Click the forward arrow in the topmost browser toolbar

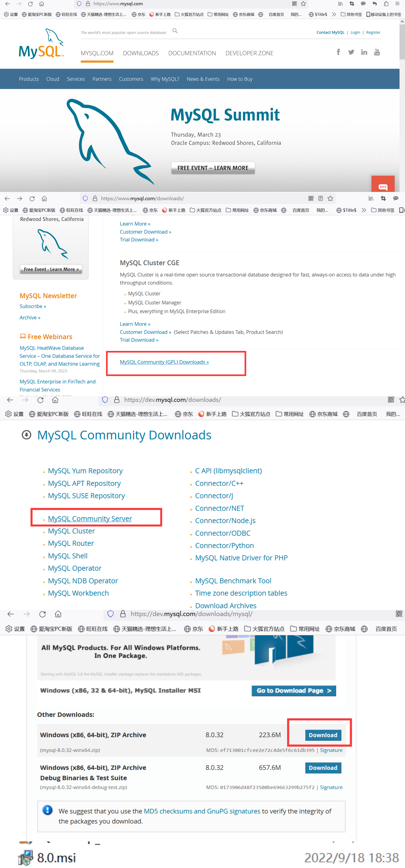click(x=19, y=4)
